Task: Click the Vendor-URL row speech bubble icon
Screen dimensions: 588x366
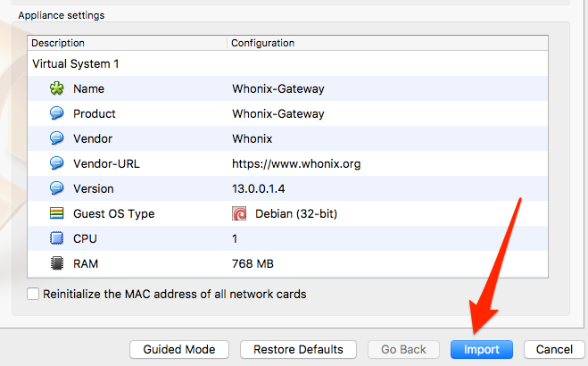Action: 56,163
